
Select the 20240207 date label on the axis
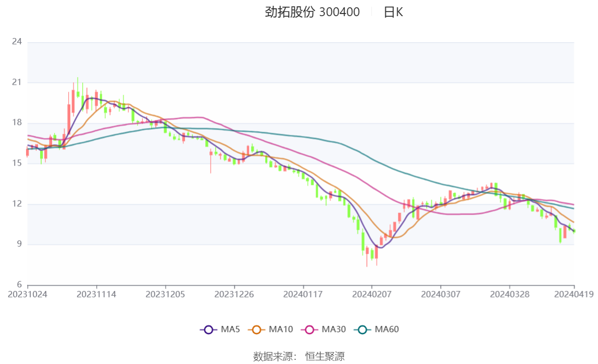[372, 294]
